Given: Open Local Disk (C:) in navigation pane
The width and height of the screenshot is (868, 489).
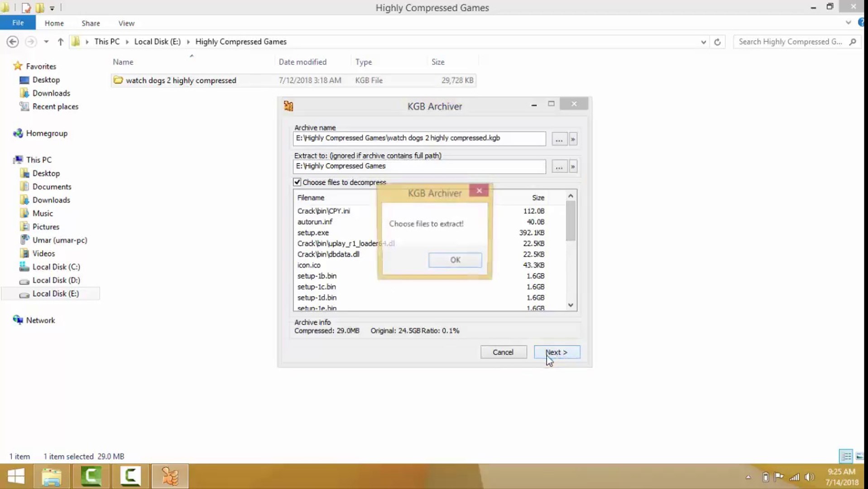Looking at the screenshot, I should coord(56,267).
